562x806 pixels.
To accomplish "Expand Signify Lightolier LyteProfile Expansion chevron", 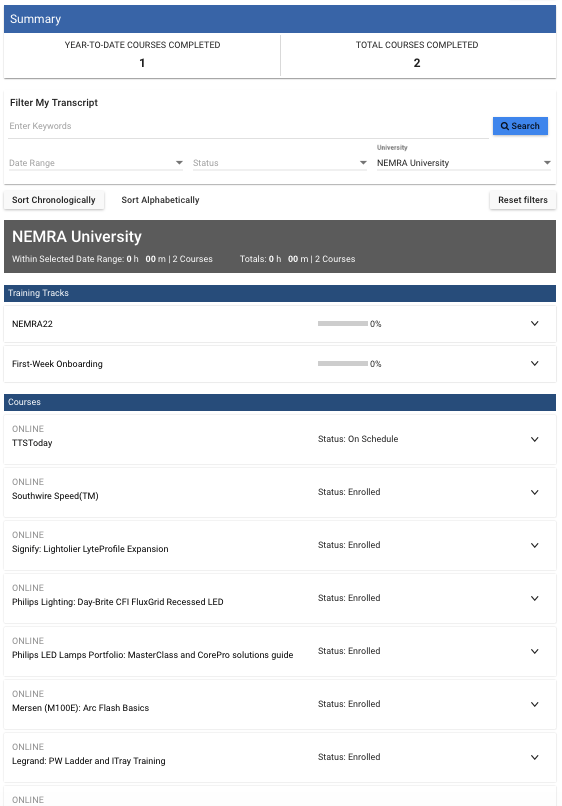I will (534, 545).
